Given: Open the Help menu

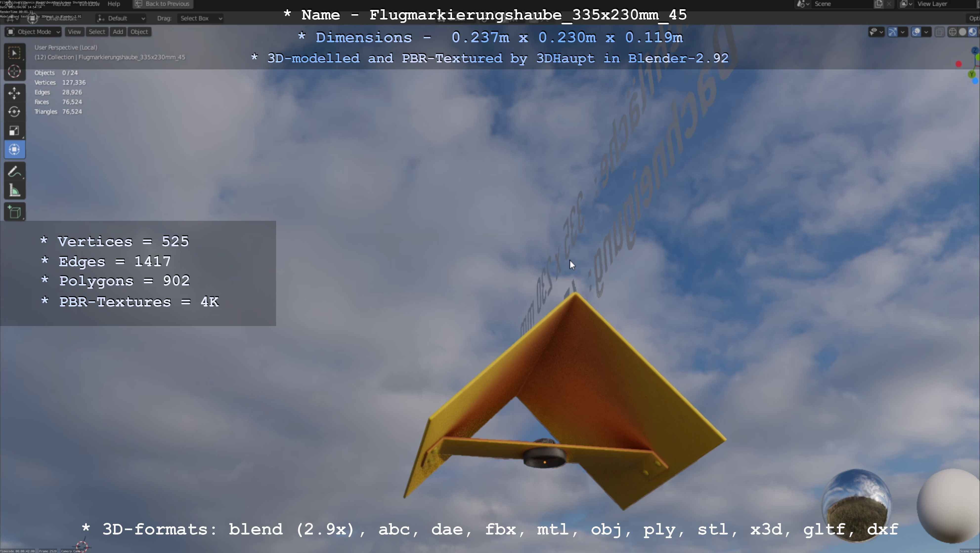Looking at the screenshot, I should [114, 4].
